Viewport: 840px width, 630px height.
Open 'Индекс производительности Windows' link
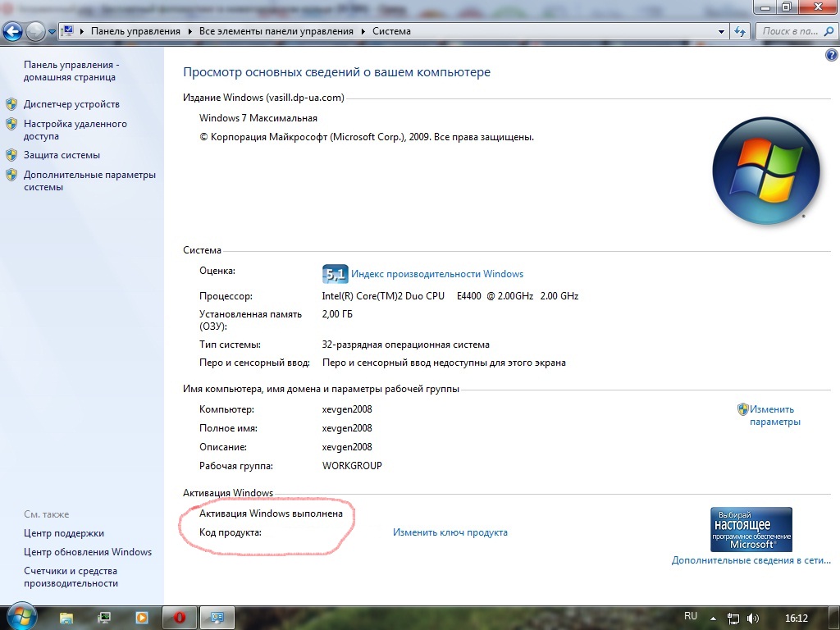tap(437, 274)
